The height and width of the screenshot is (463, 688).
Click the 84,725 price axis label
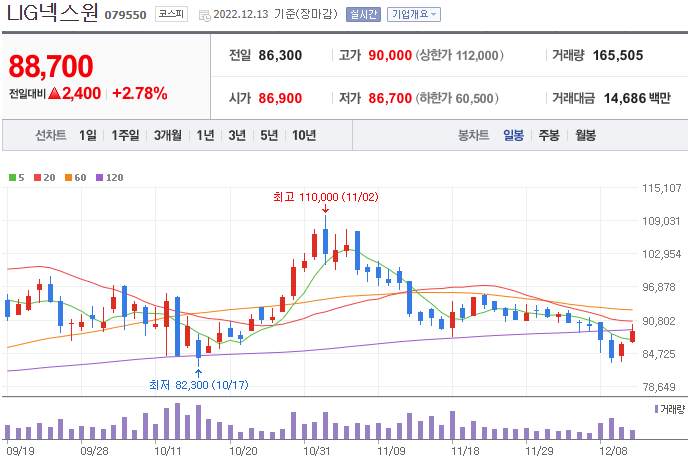(659, 354)
